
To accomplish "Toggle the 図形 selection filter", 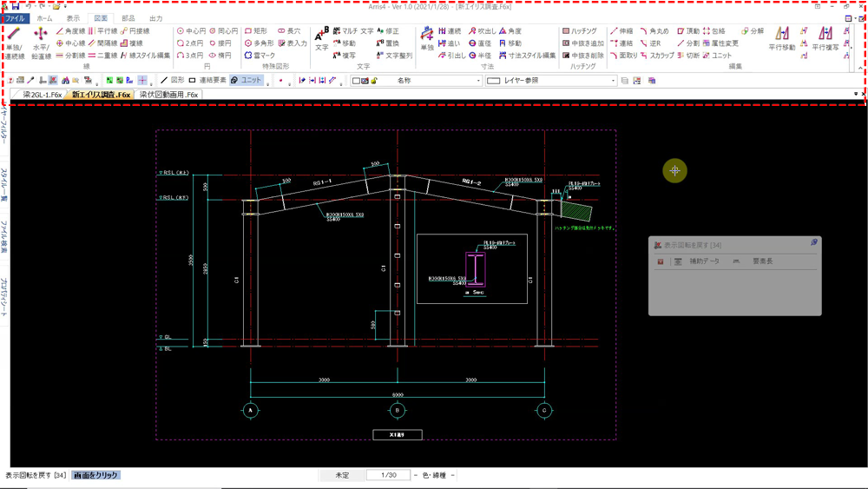I will (x=173, y=81).
